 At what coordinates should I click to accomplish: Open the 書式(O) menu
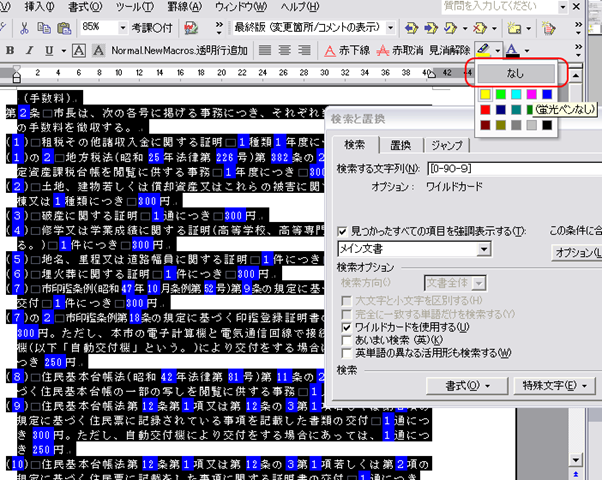coord(85,7)
